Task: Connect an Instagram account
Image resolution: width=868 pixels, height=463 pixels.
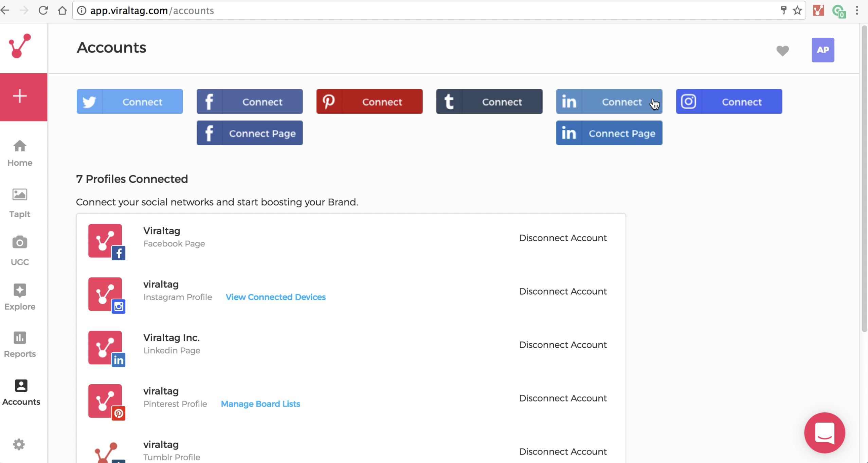Action: coord(729,101)
